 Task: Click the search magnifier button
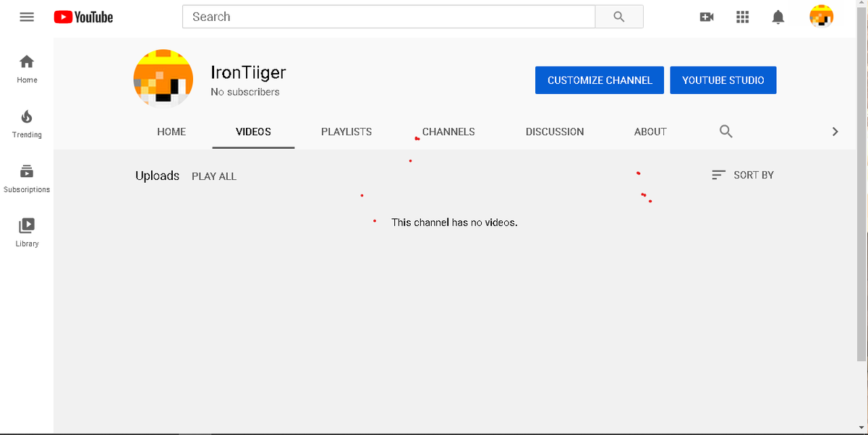coord(619,17)
